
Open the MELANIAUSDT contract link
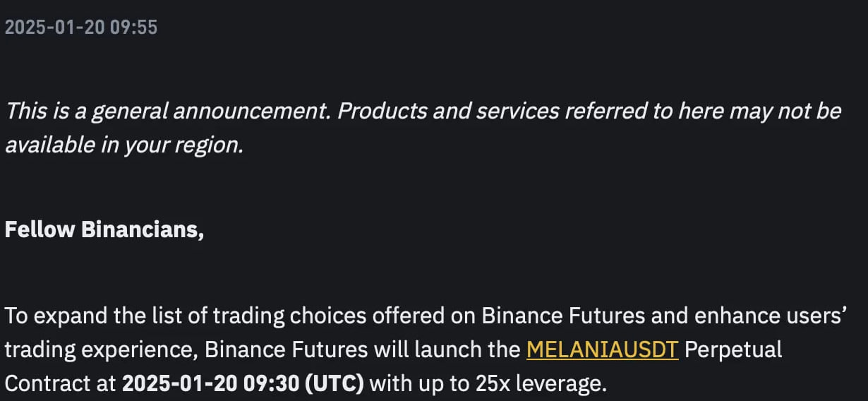coord(602,349)
